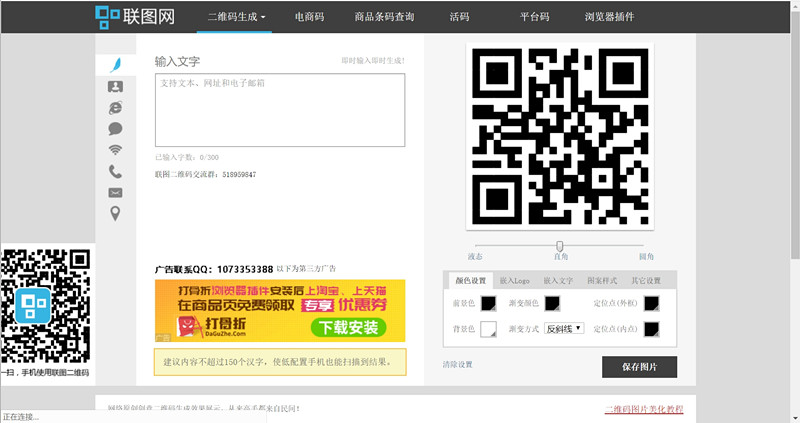This screenshot has width=800, height=423.
Task: Open the 商品条码查询 menu item
Action: [384, 17]
